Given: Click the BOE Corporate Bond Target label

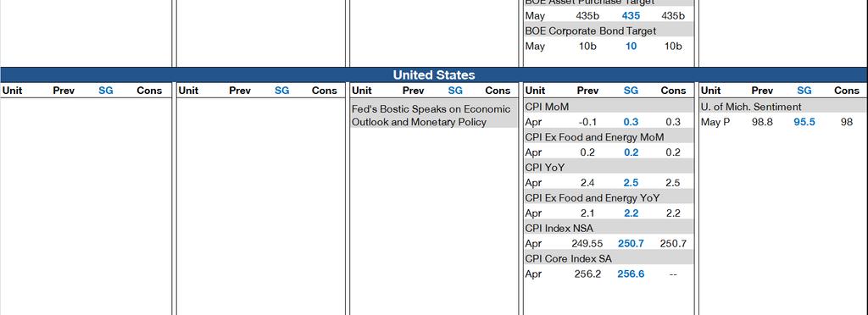Looking at the screenshot, I should [591, 31].
